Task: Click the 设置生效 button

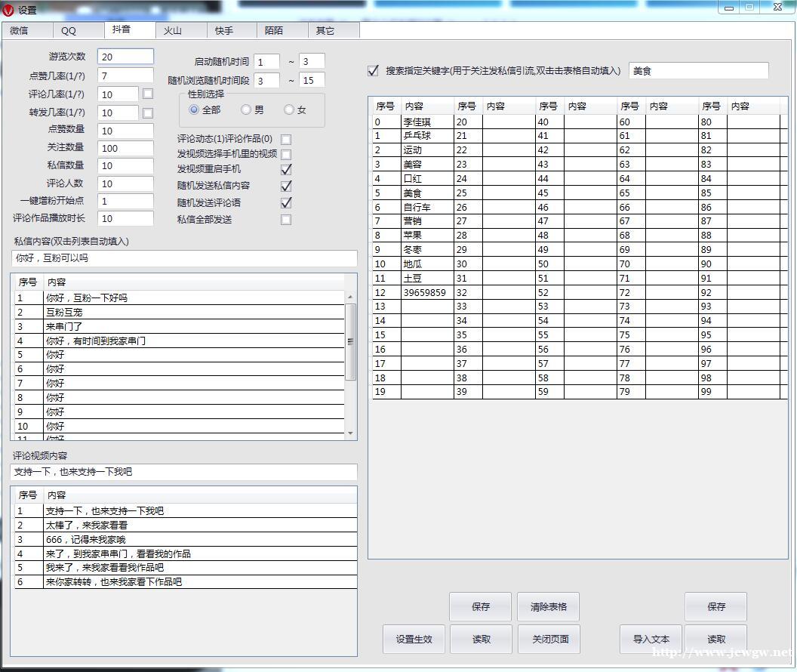Action: point(414,639)
